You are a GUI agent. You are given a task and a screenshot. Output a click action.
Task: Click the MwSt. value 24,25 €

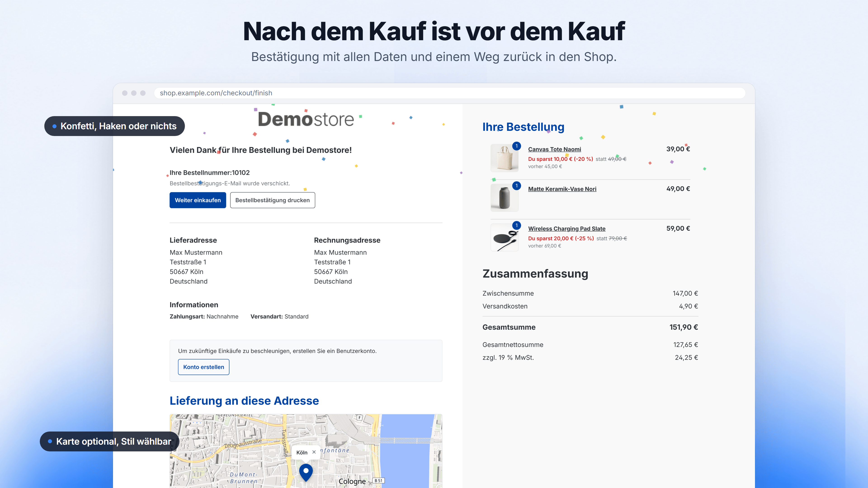click(x=686, y=358)
